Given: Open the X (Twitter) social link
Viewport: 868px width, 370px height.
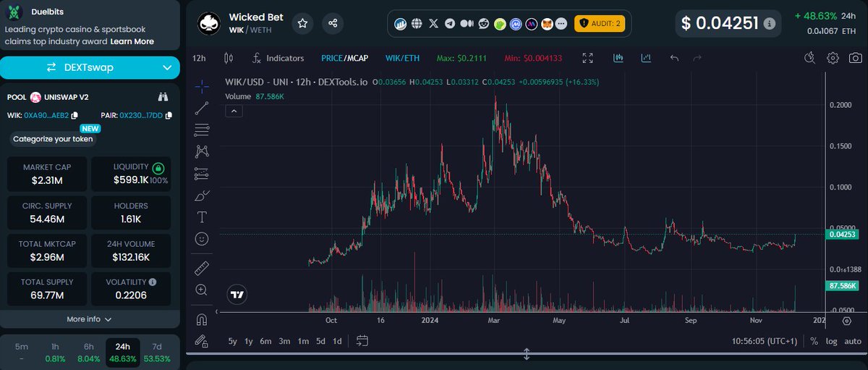Looking at the screenshot, I should [x=433, y=23].
